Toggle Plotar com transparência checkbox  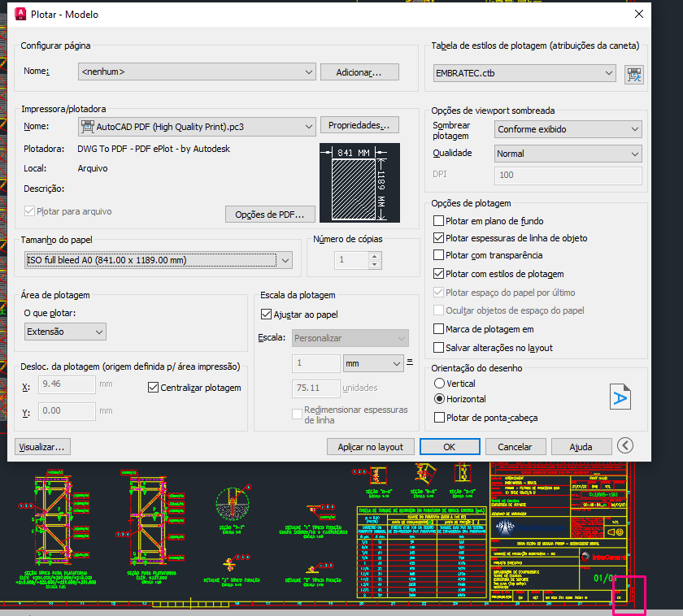440,256
